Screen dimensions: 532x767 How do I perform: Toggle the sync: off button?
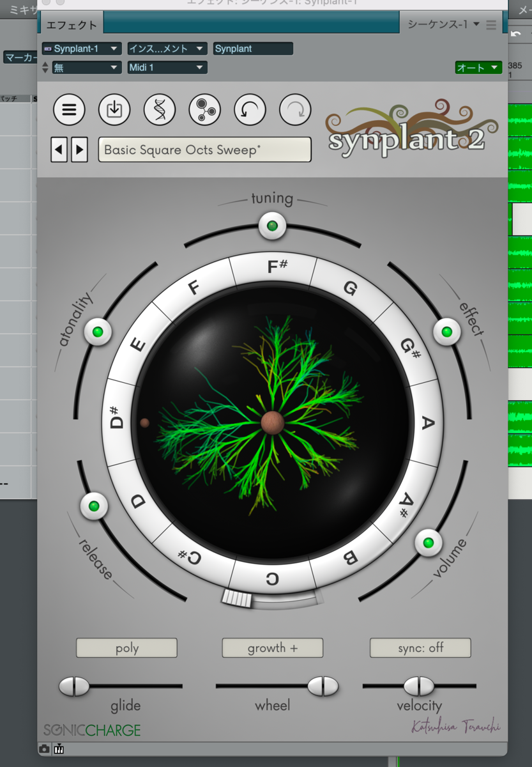click(420, 647)
